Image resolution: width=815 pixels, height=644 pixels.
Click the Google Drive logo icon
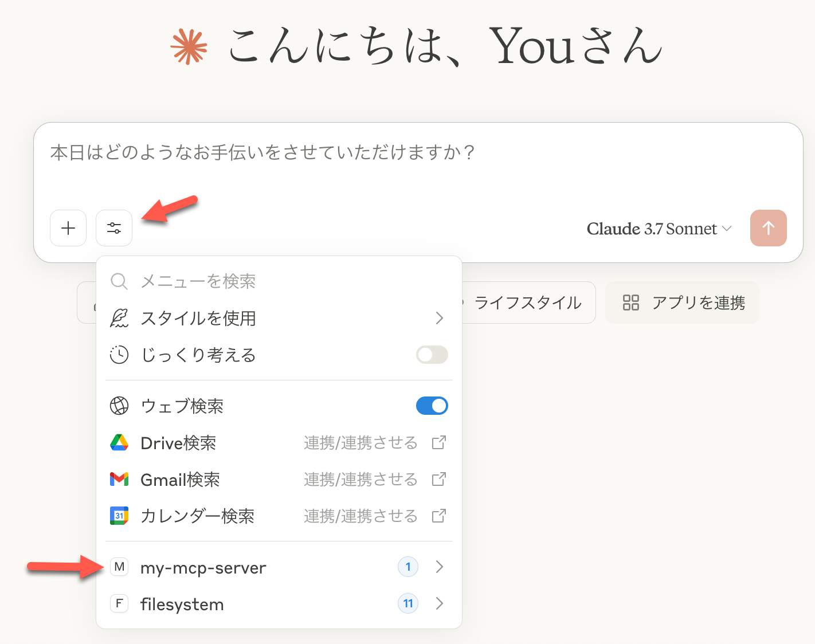point(119,442)
